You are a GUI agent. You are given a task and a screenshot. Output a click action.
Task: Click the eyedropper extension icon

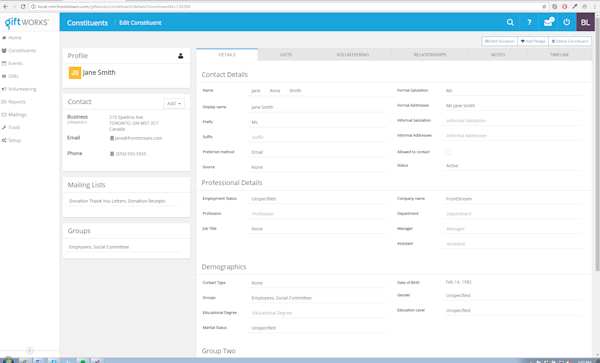click(574, 7)
